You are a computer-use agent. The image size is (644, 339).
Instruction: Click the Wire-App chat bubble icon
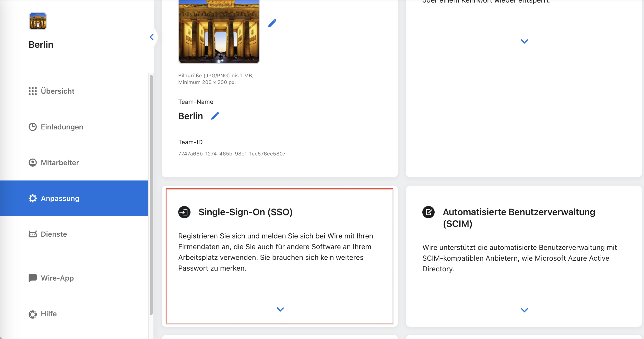coord(33,278)
